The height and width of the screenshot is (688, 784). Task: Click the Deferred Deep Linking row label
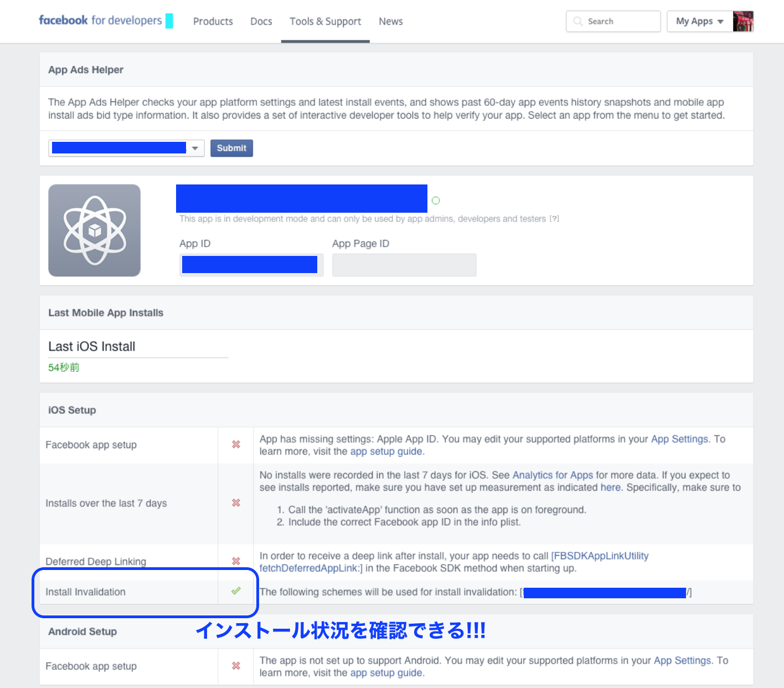pos(96,561)
